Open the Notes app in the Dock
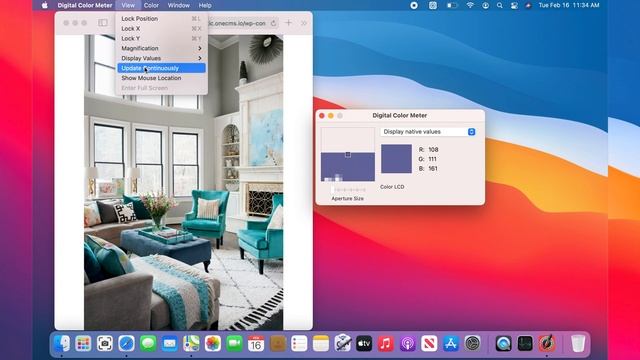Image resolution: width=640 pixels, height=360 pixels. (321, 343)
